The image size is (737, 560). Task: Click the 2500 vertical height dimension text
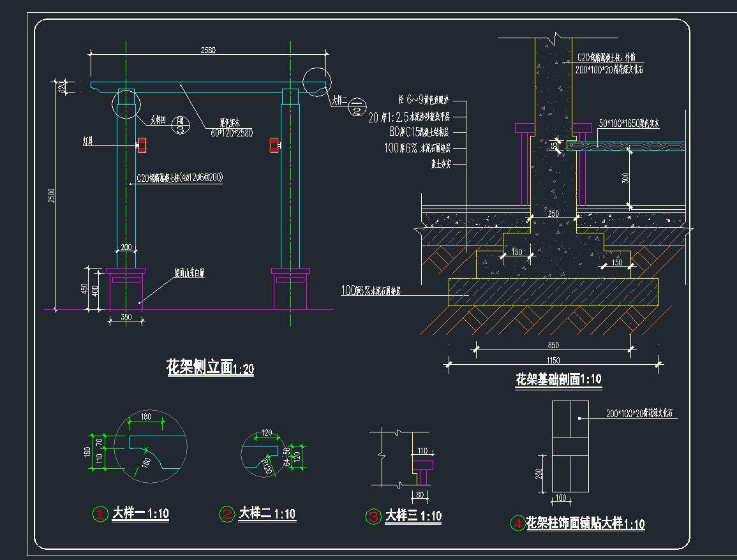52,197
